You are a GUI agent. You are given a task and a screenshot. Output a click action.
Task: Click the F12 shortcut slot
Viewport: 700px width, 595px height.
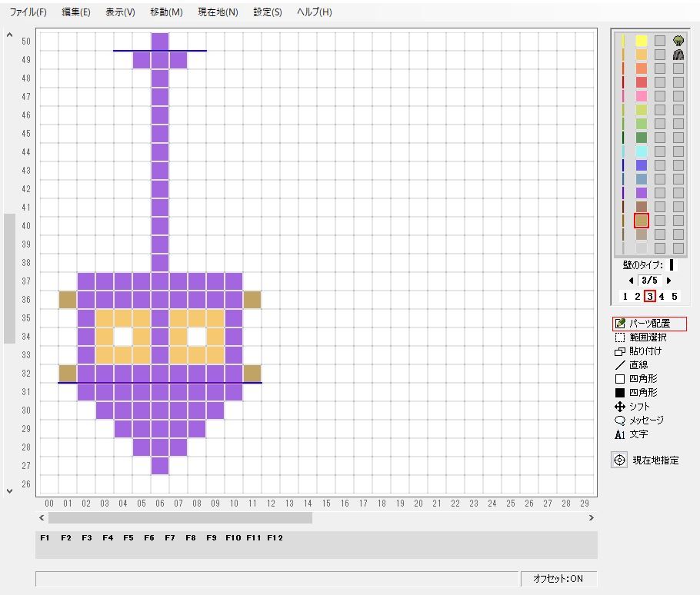click(x=275, y=538)
